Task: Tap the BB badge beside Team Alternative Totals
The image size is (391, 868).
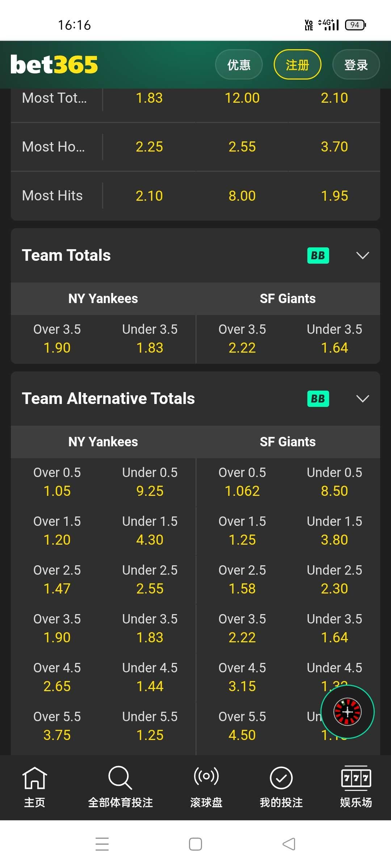Action: click(318, 399)
